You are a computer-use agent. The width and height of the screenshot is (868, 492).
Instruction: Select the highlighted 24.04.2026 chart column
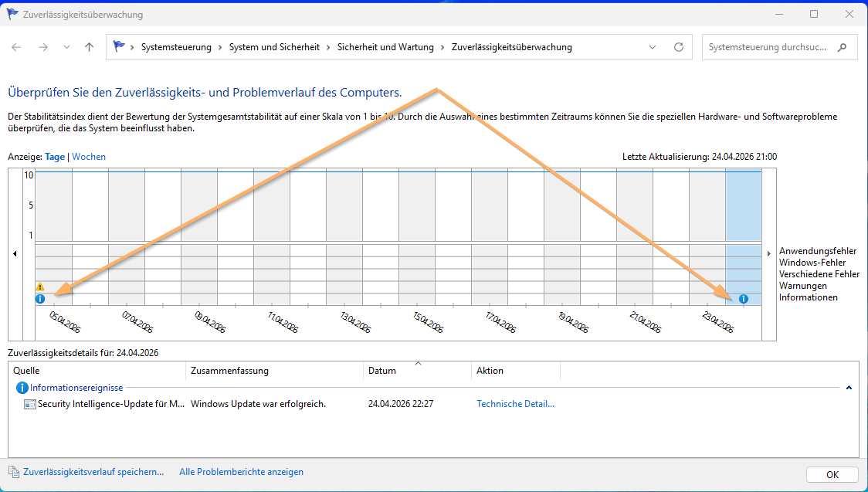coord(744,237)
